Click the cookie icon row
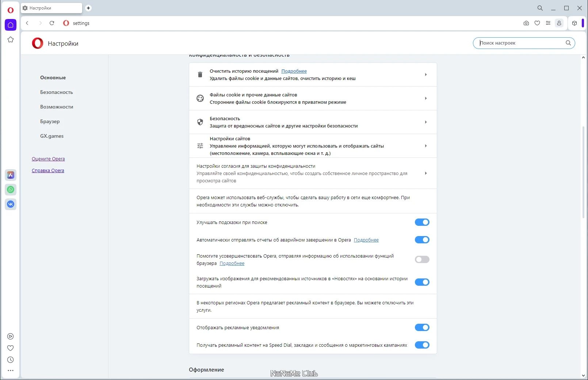588x380 pixels. tap(200, 98)
